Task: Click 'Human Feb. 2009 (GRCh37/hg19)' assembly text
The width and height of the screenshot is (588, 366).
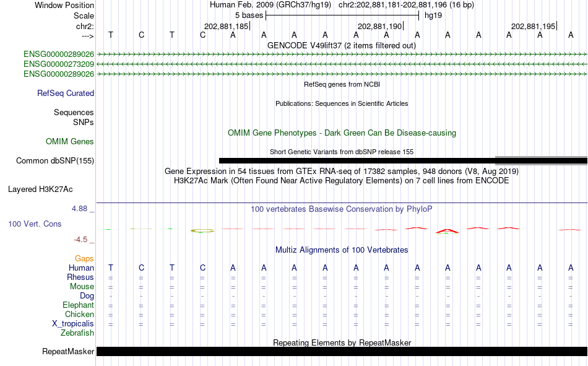Action: (270, 5)
